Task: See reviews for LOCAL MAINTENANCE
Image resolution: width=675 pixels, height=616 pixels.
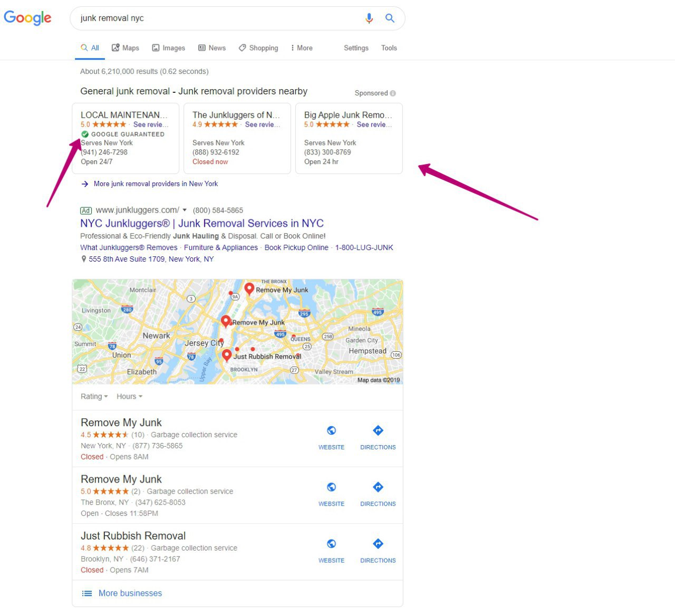Action: (151, 124)
